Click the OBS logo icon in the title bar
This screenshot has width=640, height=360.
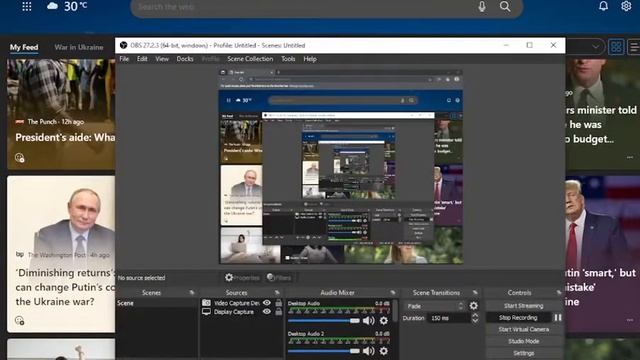[123, 45]
